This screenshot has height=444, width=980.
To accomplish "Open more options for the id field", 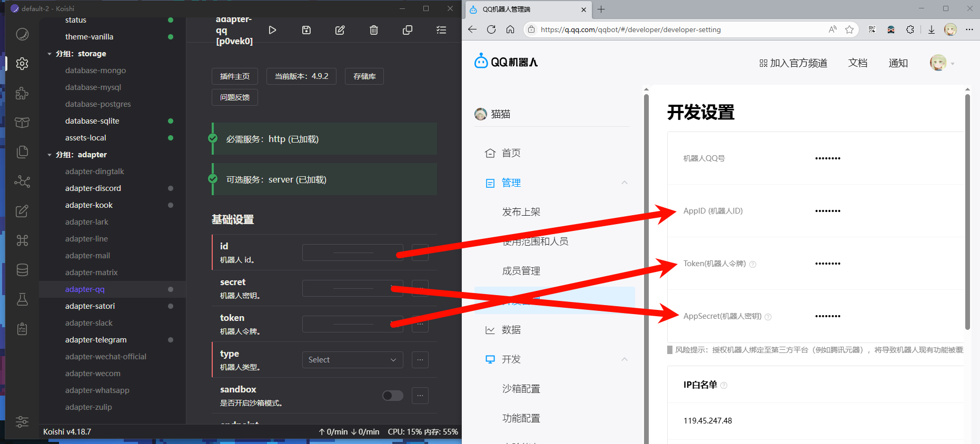I will click(x=420, y=253).
